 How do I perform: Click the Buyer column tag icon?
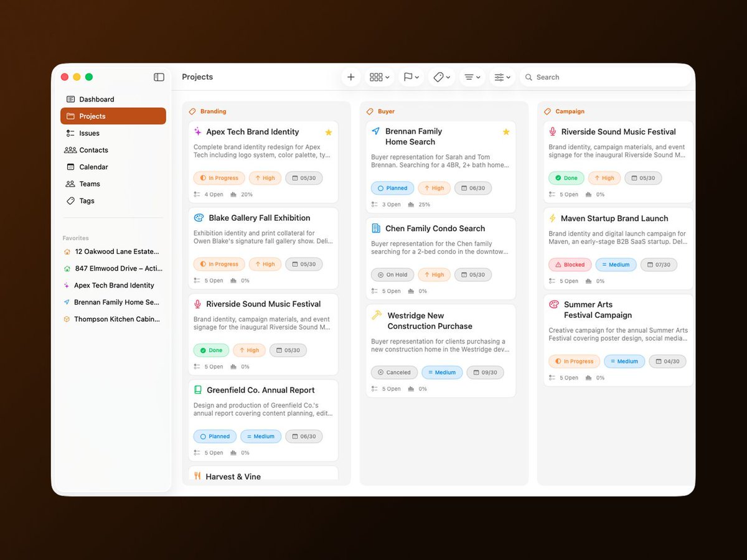click(x=370, y=111)
